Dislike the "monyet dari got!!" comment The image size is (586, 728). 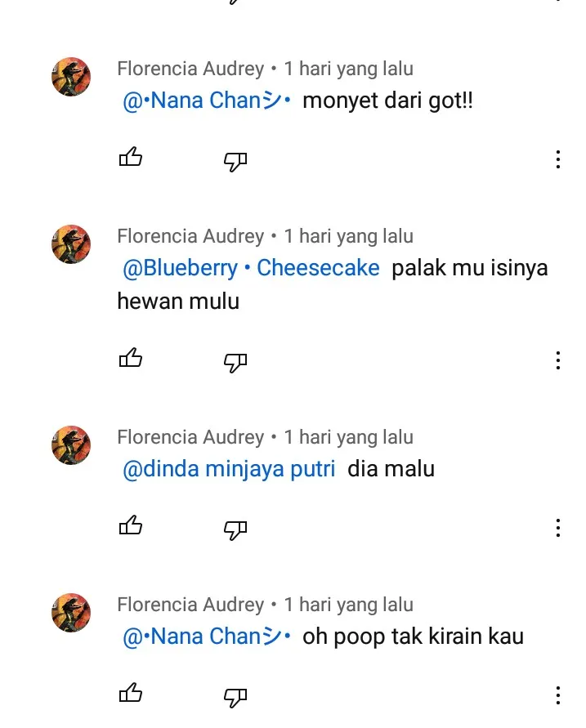(x=235, y=161)
